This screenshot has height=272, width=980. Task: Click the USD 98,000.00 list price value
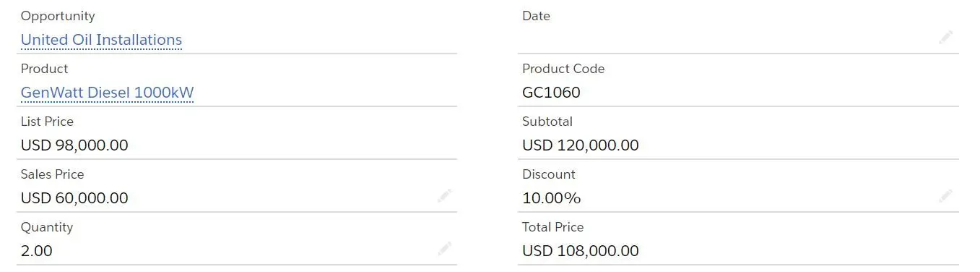coord(74,145)
